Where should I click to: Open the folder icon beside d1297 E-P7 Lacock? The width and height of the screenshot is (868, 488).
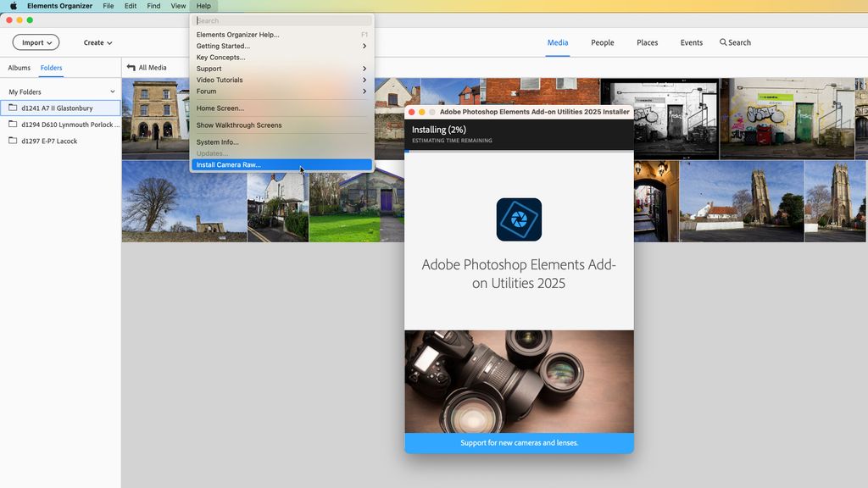tap(13, 141)
